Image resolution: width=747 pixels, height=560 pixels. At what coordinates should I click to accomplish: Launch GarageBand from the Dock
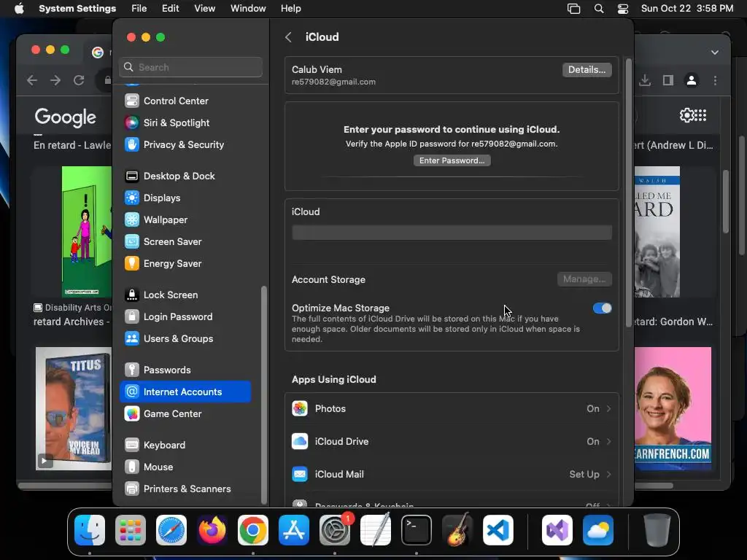point(457,530)
